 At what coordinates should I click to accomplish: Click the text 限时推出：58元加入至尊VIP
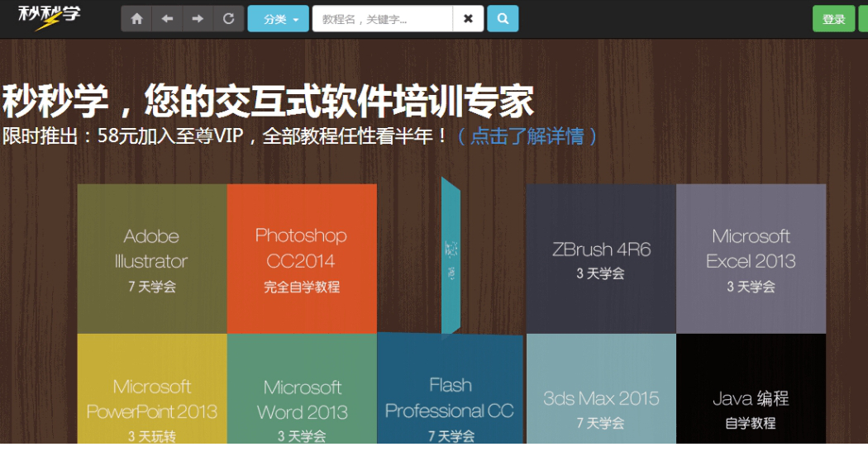point(123,135)
